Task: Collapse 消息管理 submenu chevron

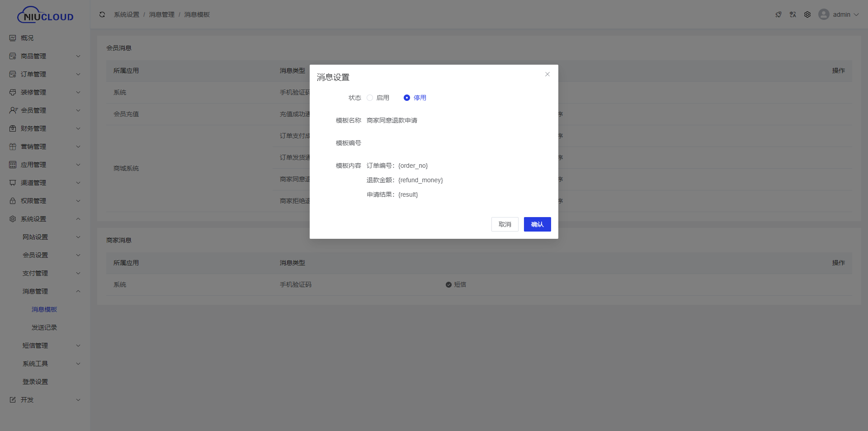Action: tap(78, 291)
